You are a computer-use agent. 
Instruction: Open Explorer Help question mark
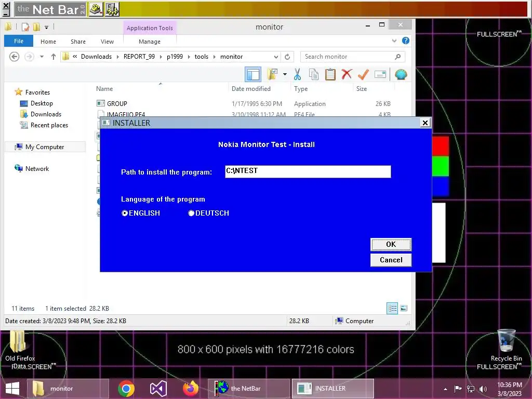pyautogui.click(x=405, y=41)
